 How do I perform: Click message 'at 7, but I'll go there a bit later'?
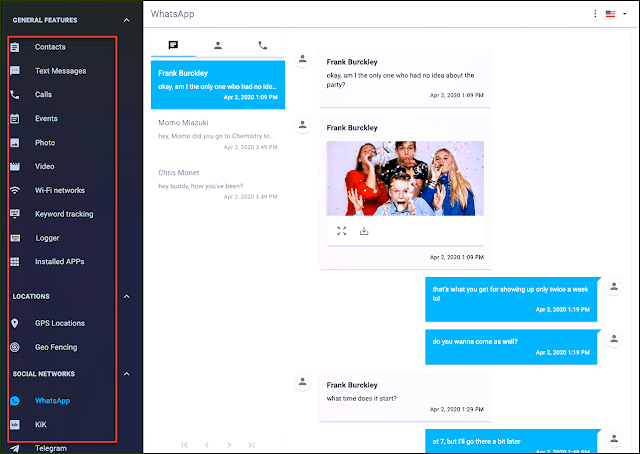point(511,441)
